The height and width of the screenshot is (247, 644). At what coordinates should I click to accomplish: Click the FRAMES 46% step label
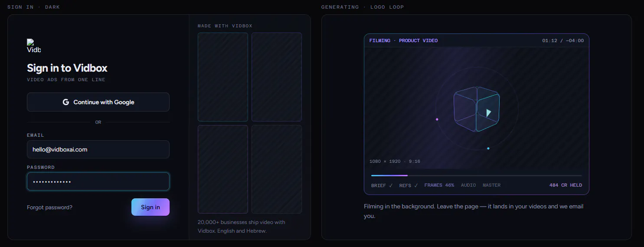coord(439,185)
